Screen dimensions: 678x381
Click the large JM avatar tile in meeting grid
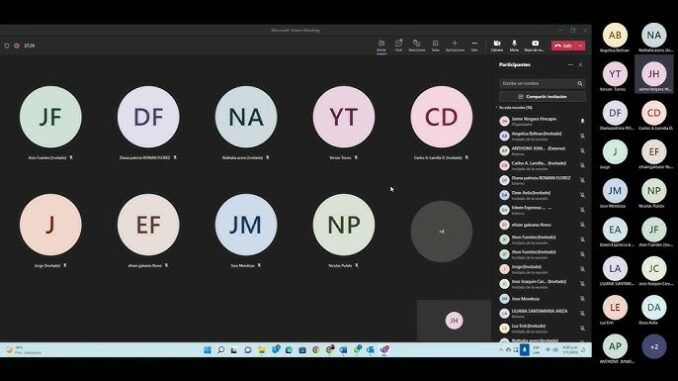[246, 225]
